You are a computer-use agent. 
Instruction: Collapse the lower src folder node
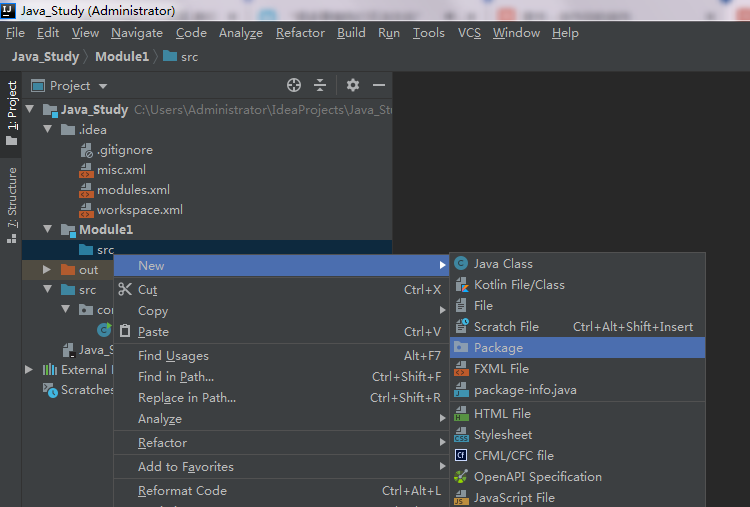(47, 289)
